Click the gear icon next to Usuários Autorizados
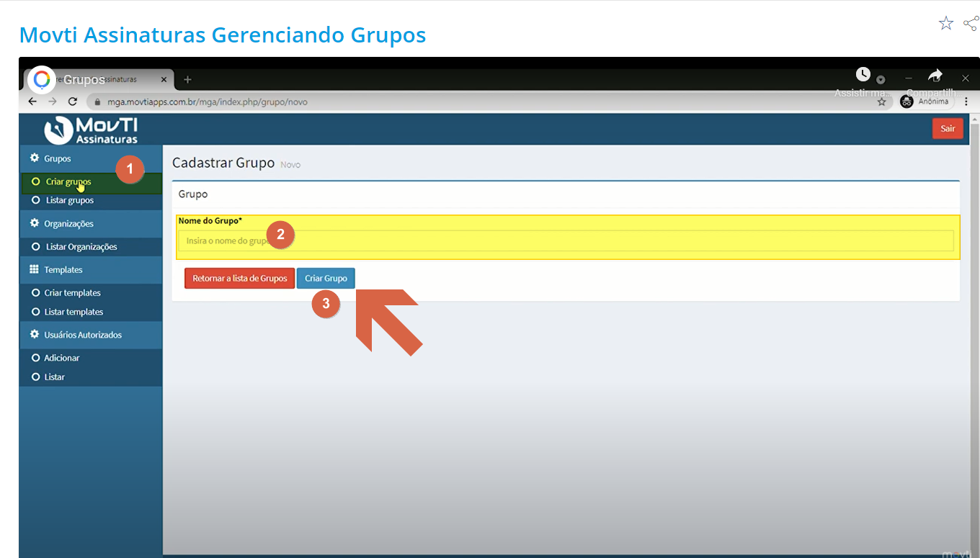 (x=34, y=334)
